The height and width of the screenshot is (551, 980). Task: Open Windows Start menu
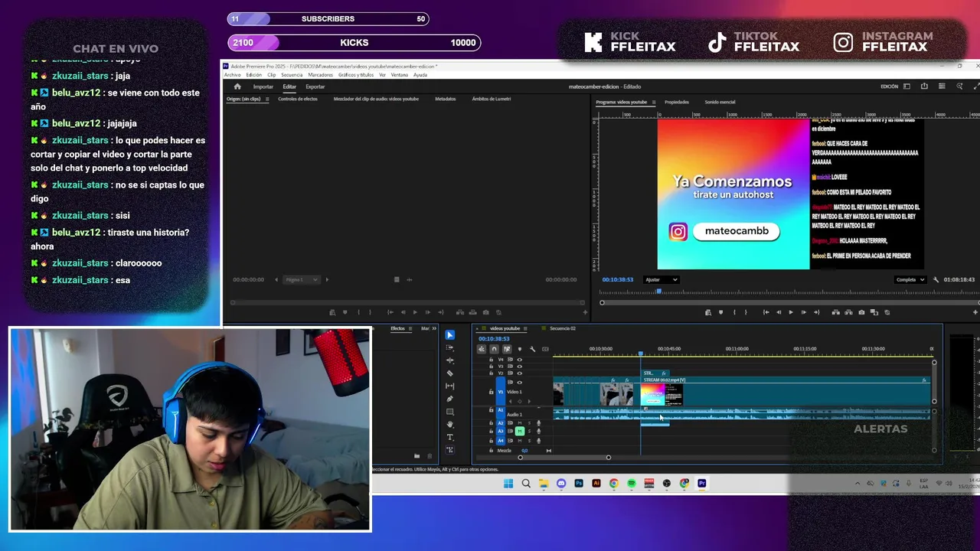click(508, 484)
